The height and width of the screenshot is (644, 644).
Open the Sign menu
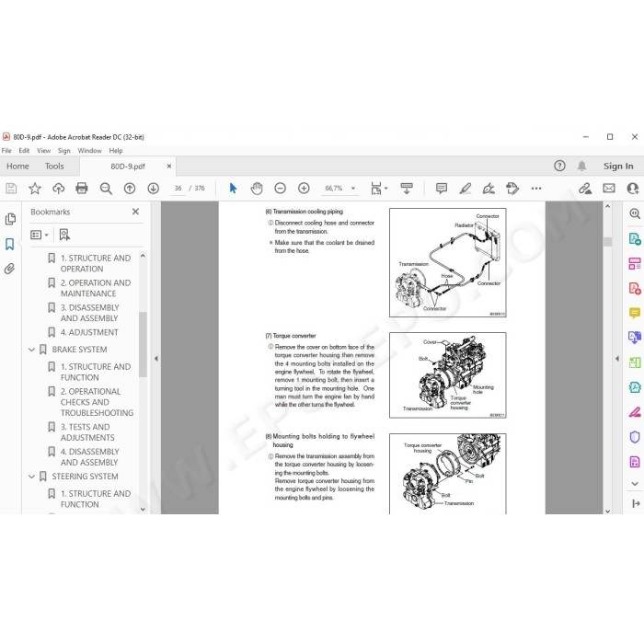[x=63, y=151]
